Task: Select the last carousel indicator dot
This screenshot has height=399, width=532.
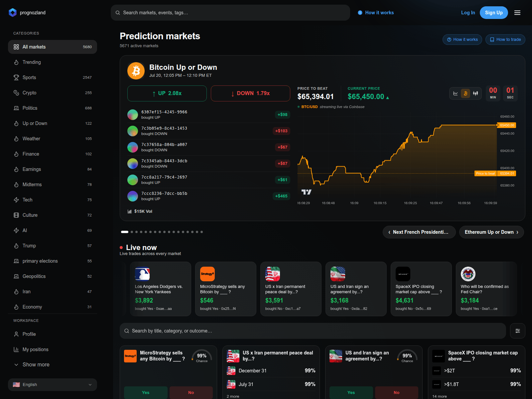Action: pos(201,232)
